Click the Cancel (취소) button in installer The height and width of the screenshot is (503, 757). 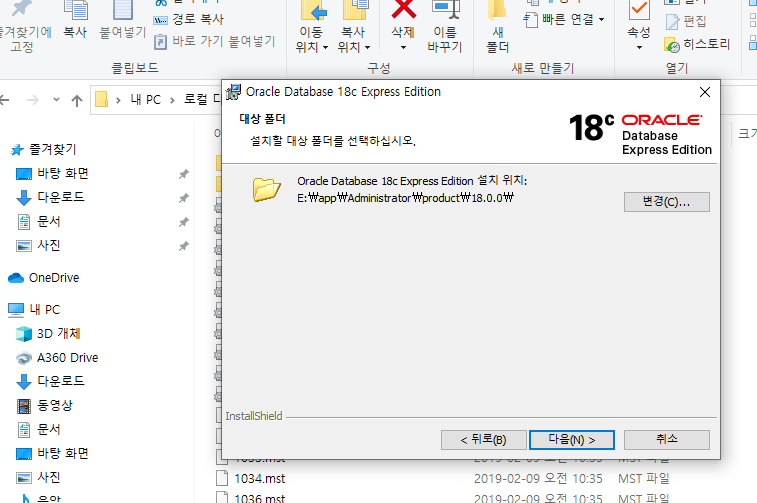coord(667,440)
